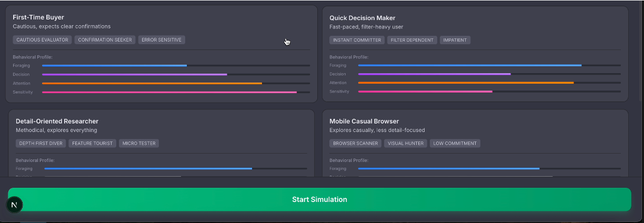This screenshot has width=644, height=223.
Task: Click 'Explores casually, less detail-focused' description
Action: [377, 130]
